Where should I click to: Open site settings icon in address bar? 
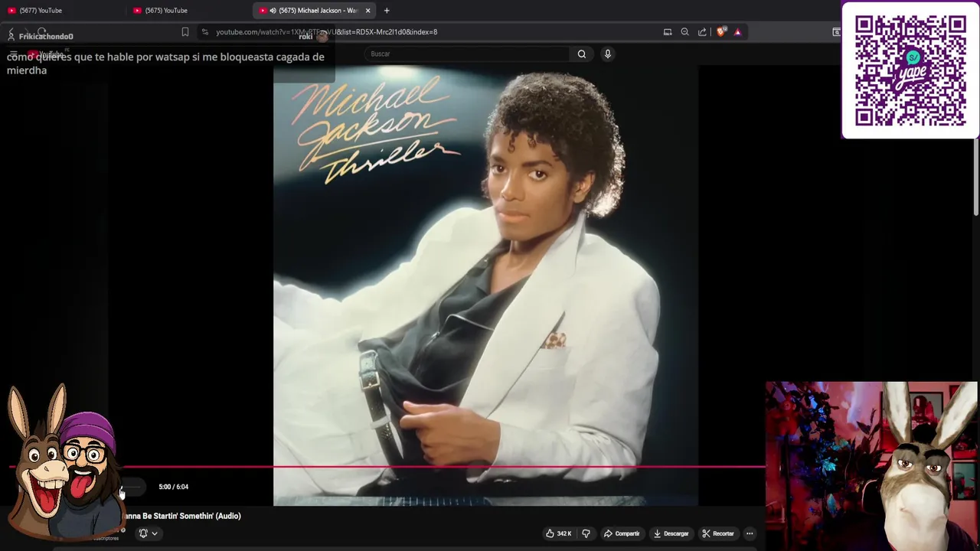tap(204, 32)
